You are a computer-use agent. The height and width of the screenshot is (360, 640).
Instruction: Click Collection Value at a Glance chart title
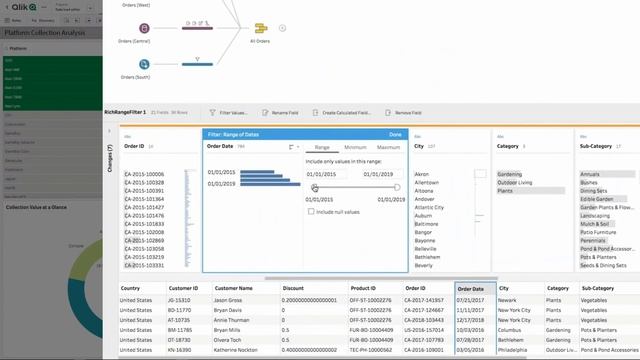point(36,207)
